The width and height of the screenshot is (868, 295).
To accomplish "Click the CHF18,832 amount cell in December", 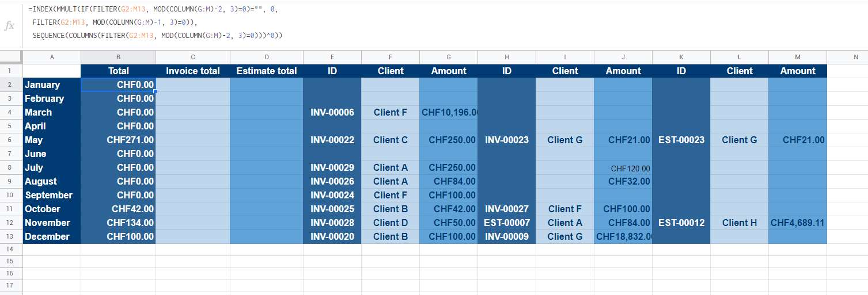I will click(623, 236).
